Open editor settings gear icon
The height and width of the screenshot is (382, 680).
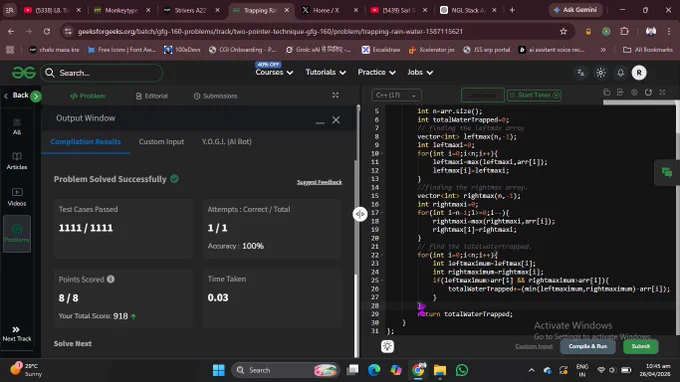pyautogui.click(x=634, y=92)
